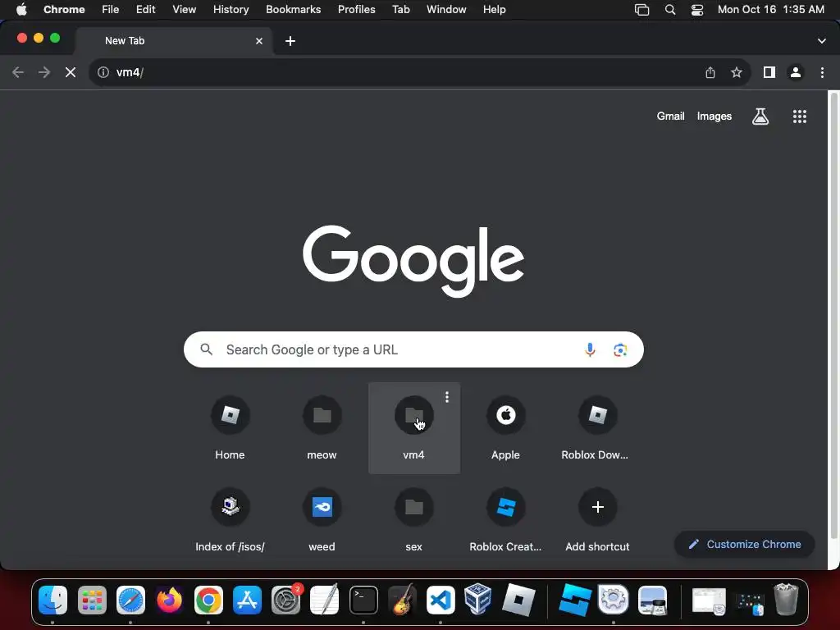The width and height of the screenshot is (840, 630).
Task: Open the weed shortcut
Action: coord(322,519)
